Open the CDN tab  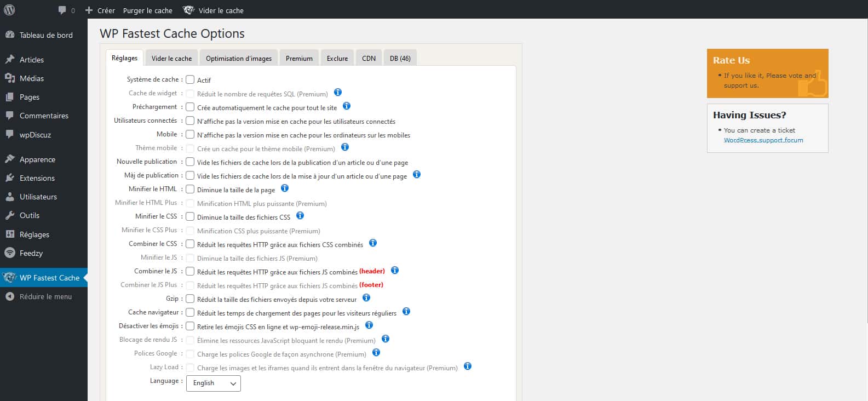point(369,58)
